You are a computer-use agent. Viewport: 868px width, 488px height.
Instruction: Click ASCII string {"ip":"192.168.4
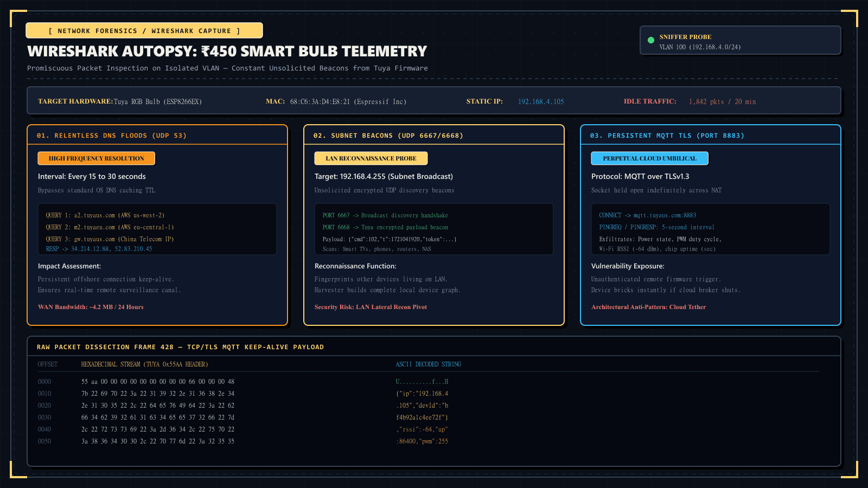tap(422, 394)
